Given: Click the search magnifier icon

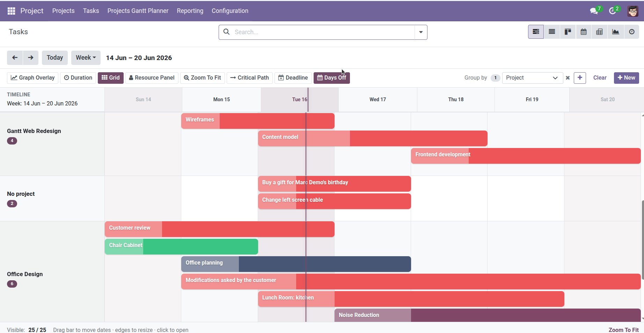Looking at the screenshot, I should click(226, 32).
